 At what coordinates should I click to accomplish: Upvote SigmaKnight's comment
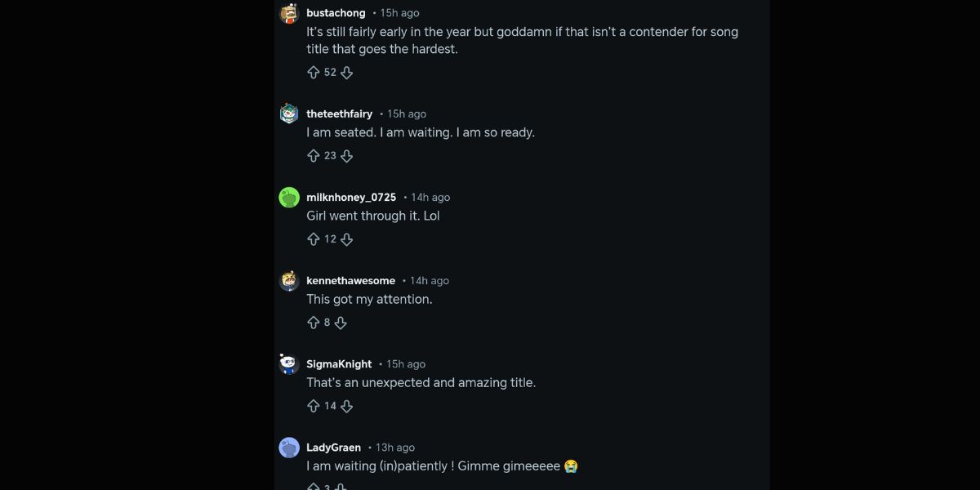[x=313, y=406]
